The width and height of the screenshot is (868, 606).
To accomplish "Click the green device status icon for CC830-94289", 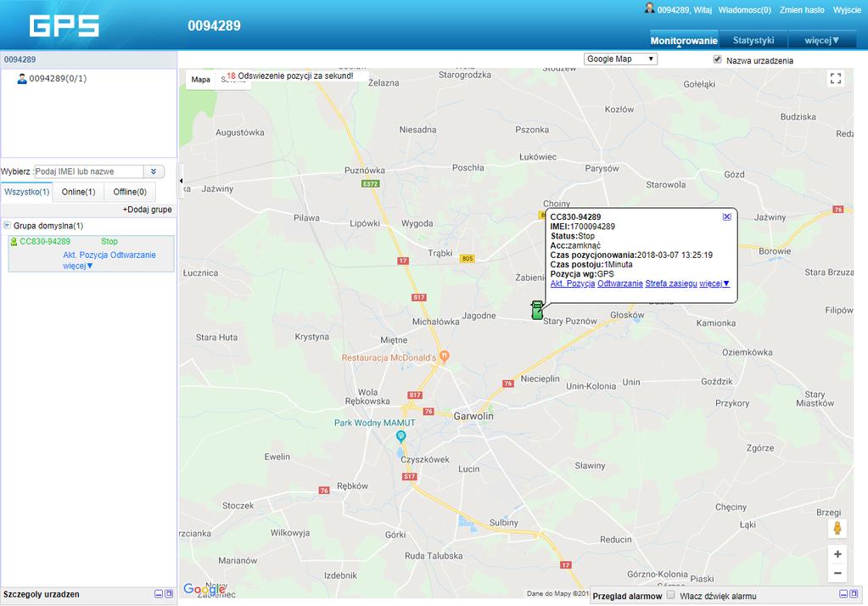I will click(x=14, y=242).
